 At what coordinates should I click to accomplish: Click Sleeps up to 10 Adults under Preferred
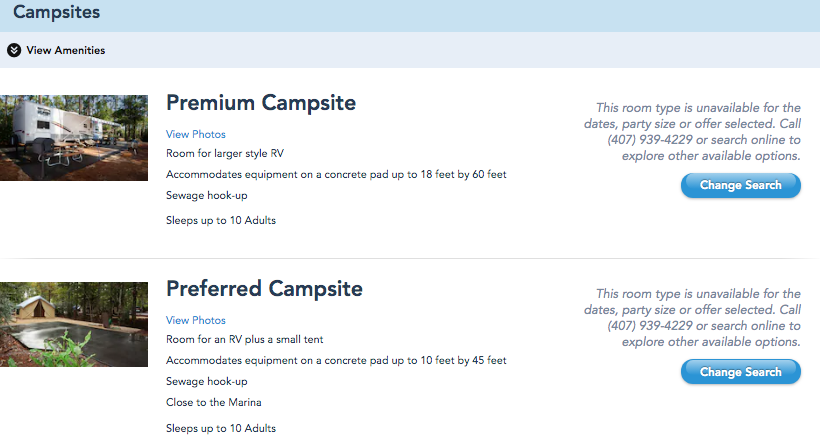click(221, 428)
